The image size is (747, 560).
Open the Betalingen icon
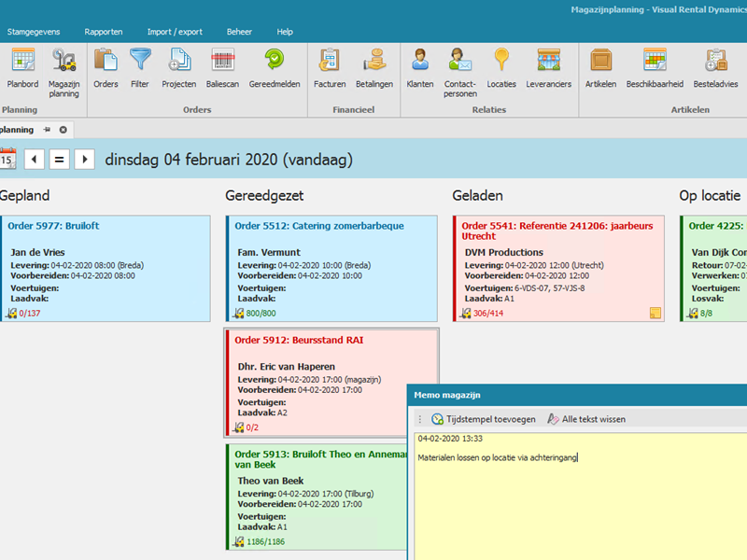pyautogui.click(x=374, y=68)
